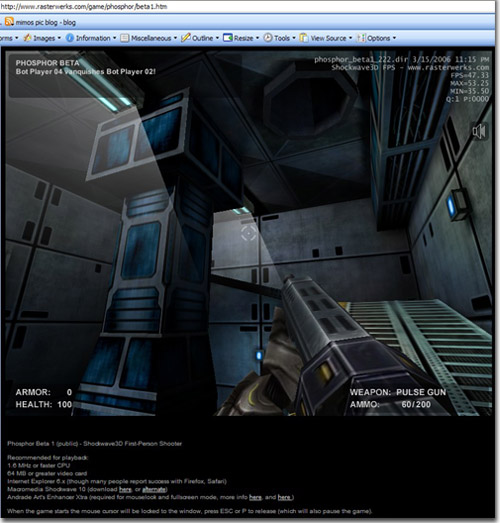This screenshot has width=500, height=523.
Task: Open the Shockwave 10 download 'here' link
Action: click(x=125, y=489)
